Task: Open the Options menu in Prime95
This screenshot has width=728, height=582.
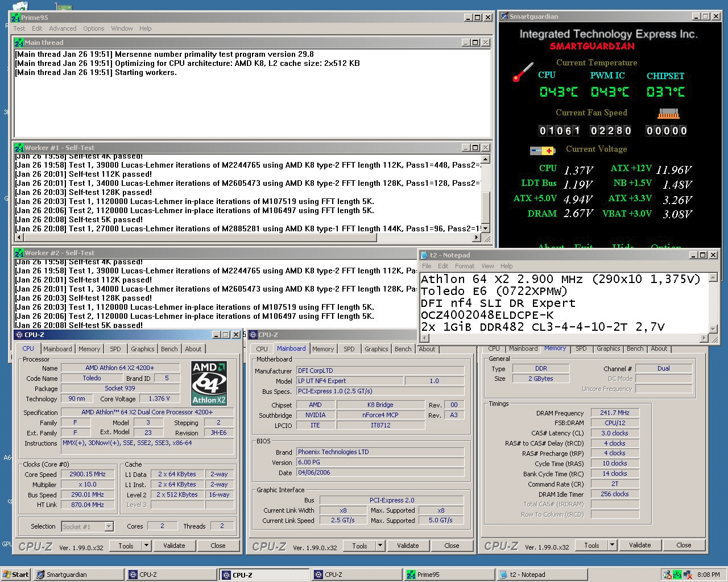Action: pos(94,28)
